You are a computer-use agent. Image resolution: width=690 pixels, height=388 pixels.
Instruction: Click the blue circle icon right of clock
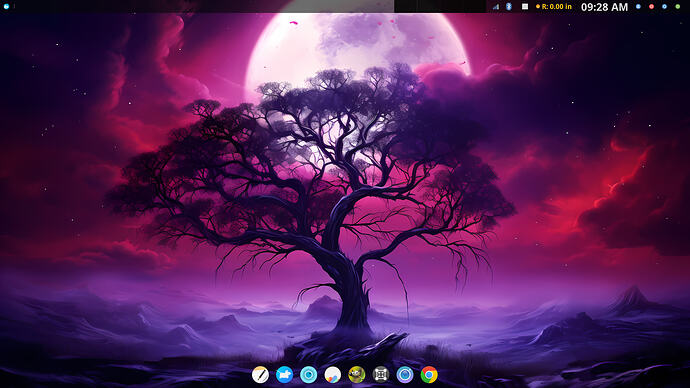click(639, 7)
